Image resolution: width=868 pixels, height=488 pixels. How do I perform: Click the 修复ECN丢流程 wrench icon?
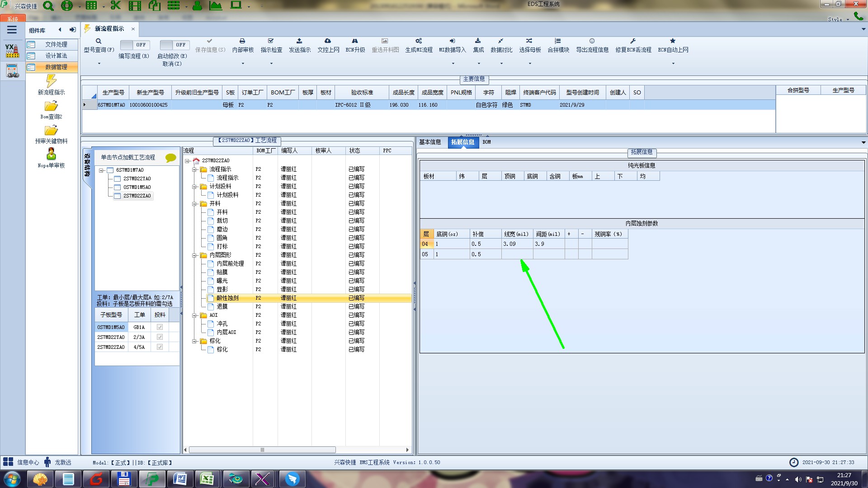[x=633, y=41]
